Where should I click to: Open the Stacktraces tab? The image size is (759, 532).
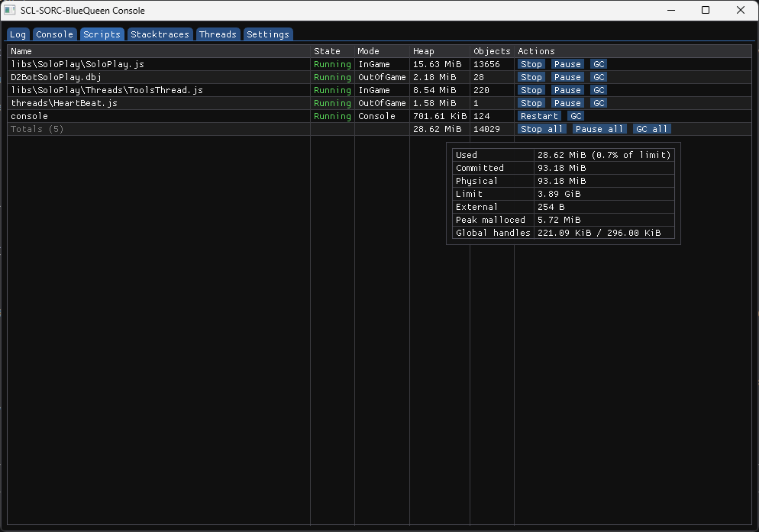coord(160,34)
